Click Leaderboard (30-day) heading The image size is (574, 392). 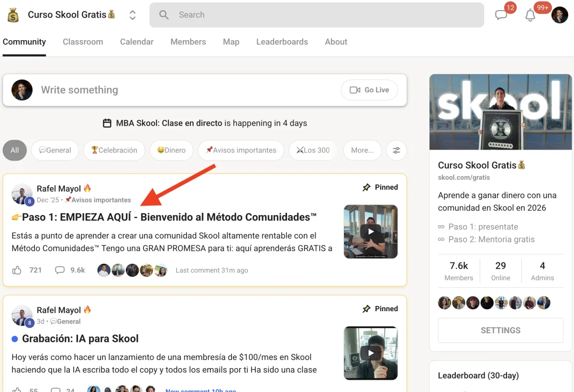(478, 376)
